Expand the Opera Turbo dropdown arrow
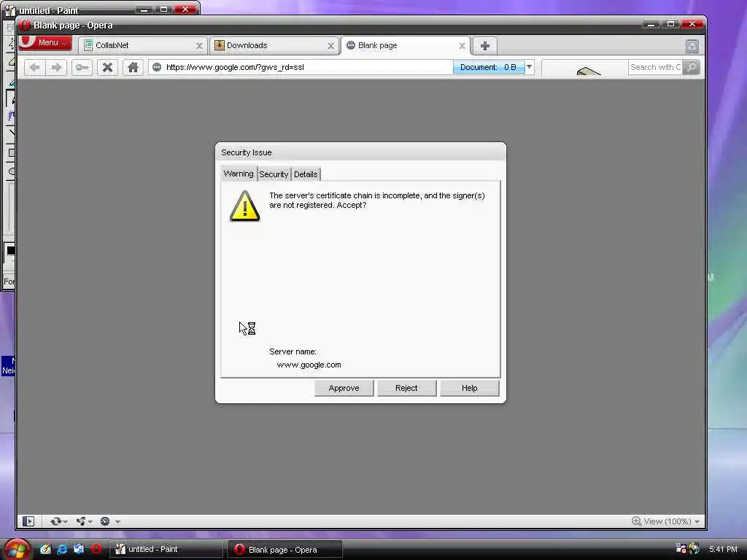The height and width of the screenshot is (560, 747). [x=117, y=522]
